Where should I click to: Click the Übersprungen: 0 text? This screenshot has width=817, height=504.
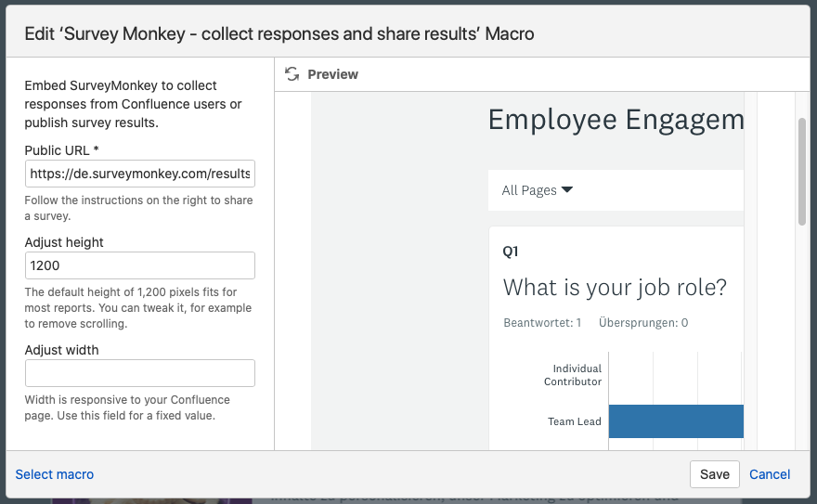coord(643,323)
